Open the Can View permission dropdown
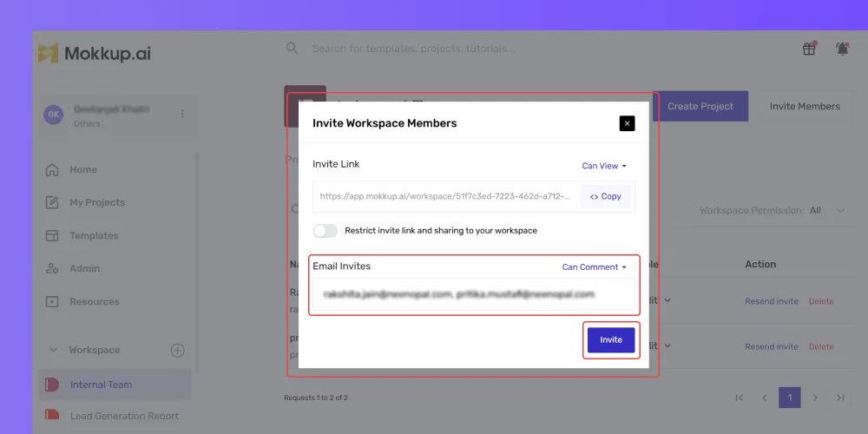 point(604,166)
